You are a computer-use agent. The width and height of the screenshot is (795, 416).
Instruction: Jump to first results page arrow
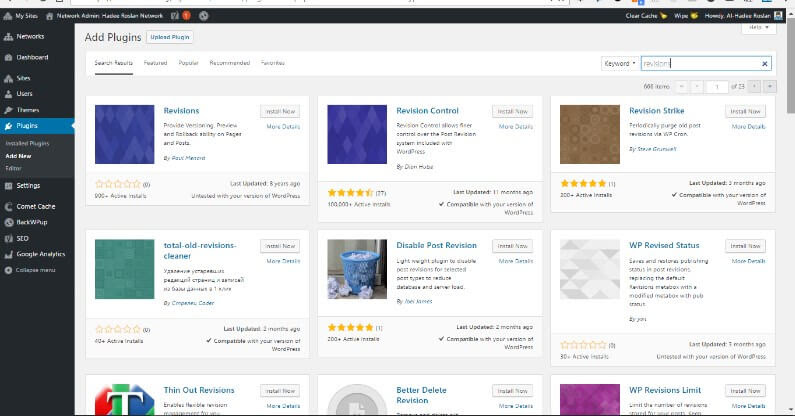pyautogui.click(x=681, y=87)
